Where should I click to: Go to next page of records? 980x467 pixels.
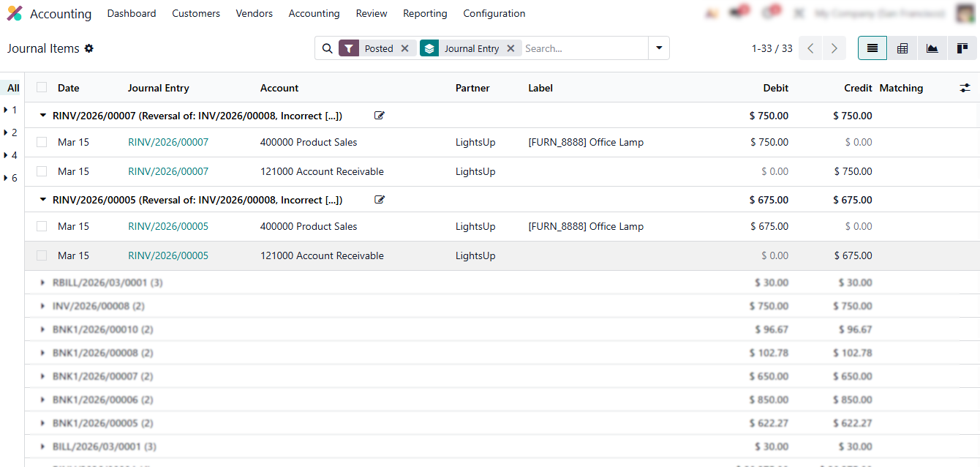click(834, 48)
